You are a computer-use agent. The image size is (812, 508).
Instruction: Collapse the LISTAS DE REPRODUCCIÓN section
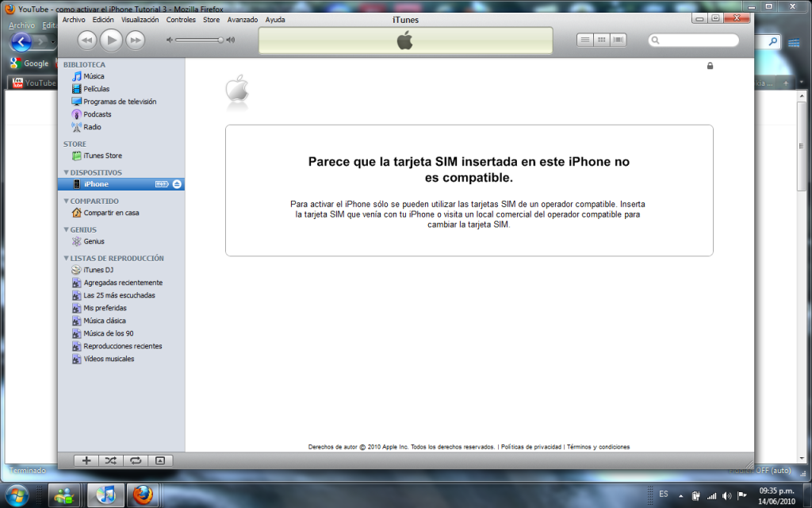(x=67, y=258)
